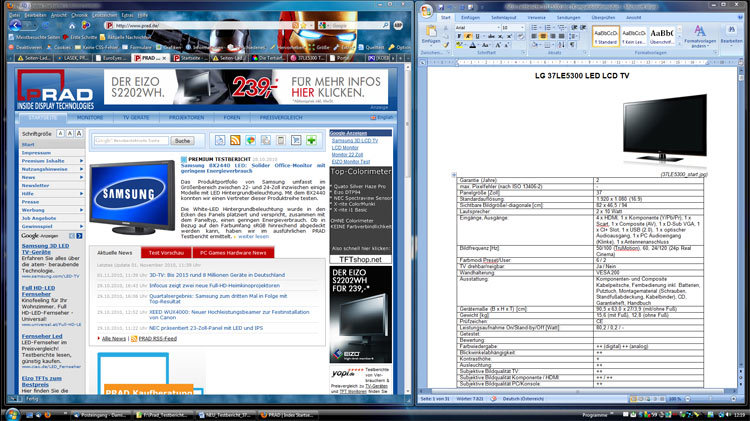The image size is (750, 421).
Task: Expand the line spacing dropdown in Word
Action: tap(577, 36)
